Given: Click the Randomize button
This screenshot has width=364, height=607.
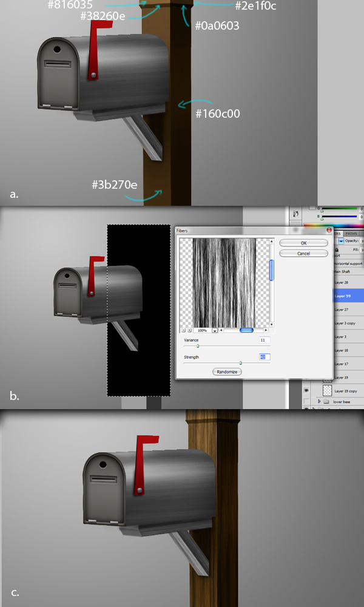Looking at the screenshot, I should point(227,371).
